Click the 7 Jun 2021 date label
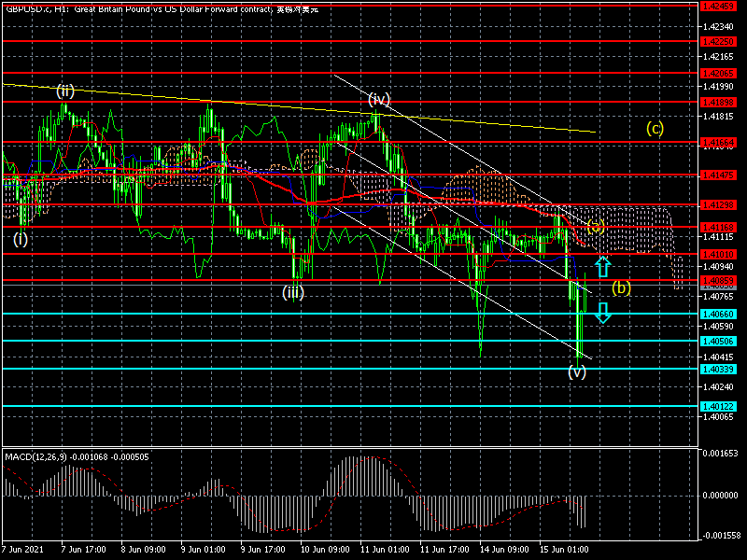The image size is (747, 560). tap(25, 550)
